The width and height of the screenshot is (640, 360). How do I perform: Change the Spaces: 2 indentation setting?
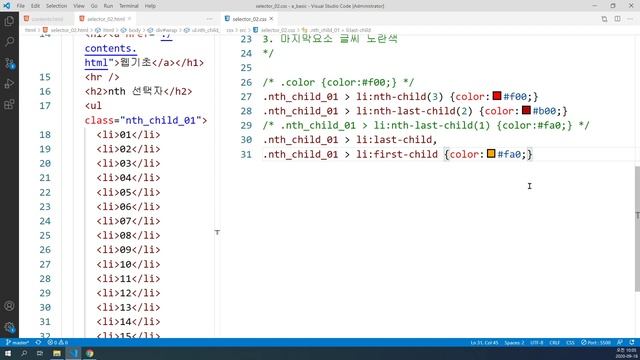(x=514, y=342)
